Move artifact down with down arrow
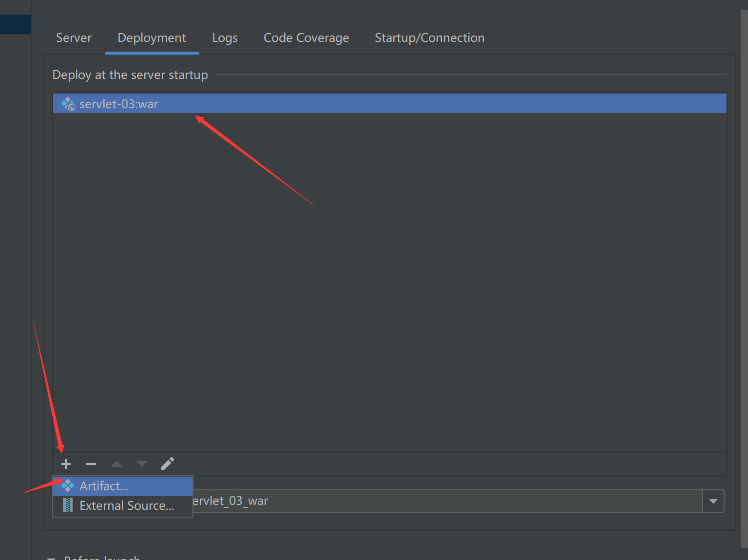Image resolution: width=748 pixels, height=560 pixels. [x=142, y=464]
